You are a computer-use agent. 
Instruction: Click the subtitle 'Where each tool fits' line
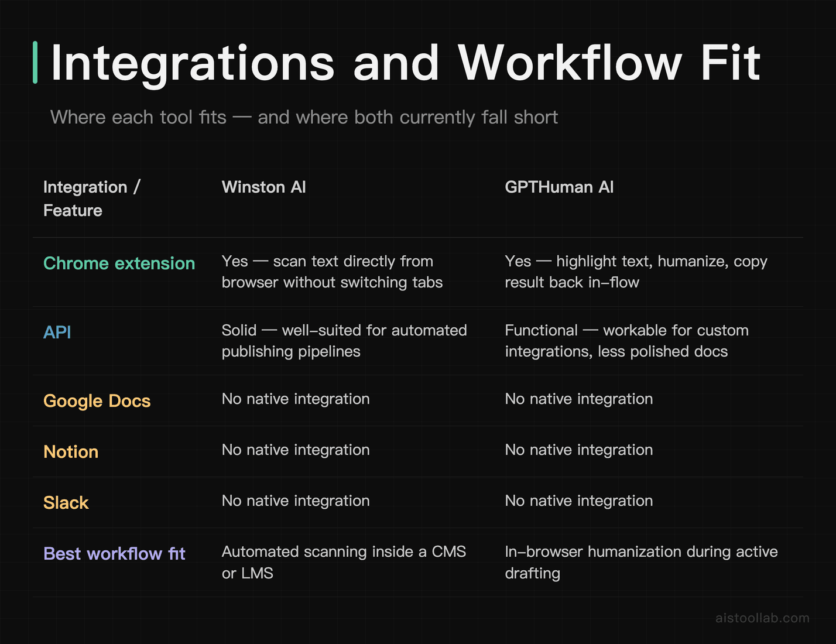tap(304, 117)
